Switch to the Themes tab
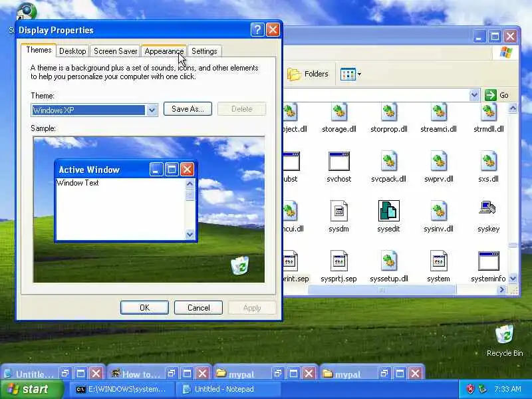 (x=39, y=50)
